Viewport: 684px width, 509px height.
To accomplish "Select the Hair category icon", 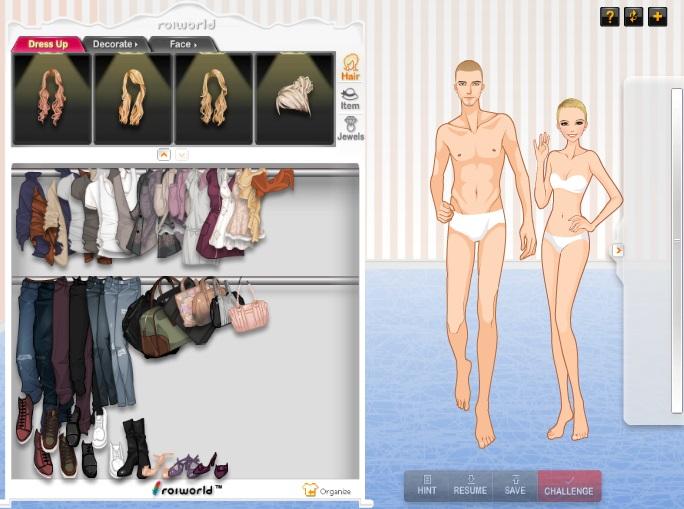I will 350,67.
